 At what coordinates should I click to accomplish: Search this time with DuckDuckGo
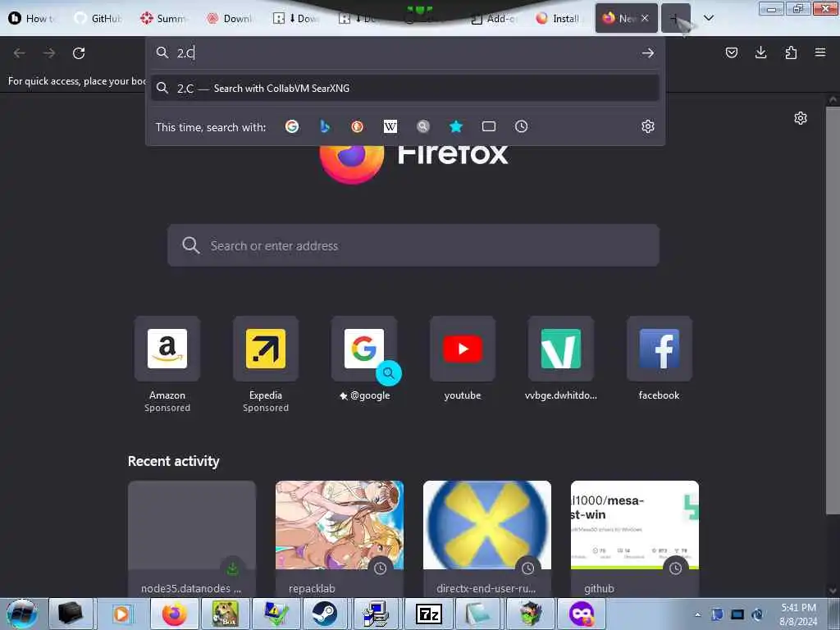click(x=358, y=126)
